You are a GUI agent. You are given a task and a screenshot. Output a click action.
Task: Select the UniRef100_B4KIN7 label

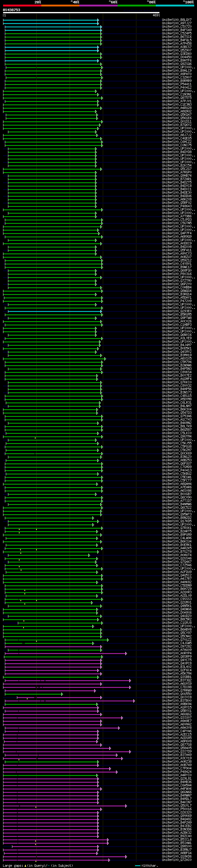click(x=177, y=802)
